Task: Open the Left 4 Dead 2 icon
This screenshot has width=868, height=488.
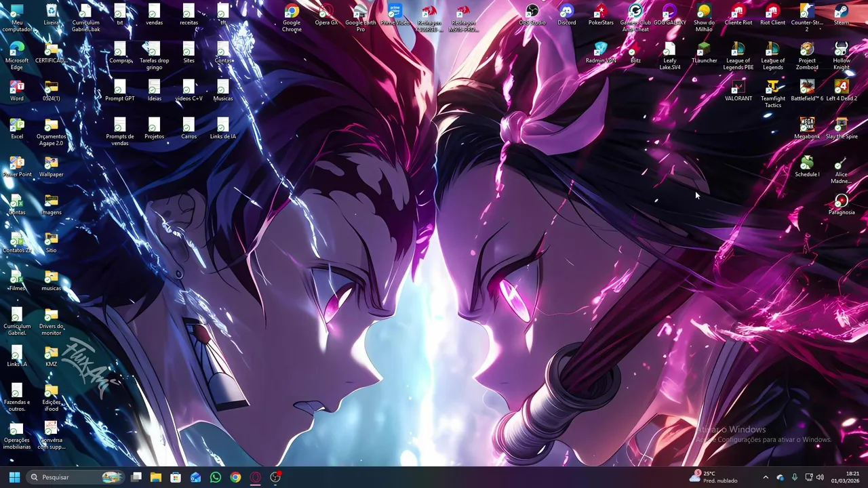Action: coord(842,91)
